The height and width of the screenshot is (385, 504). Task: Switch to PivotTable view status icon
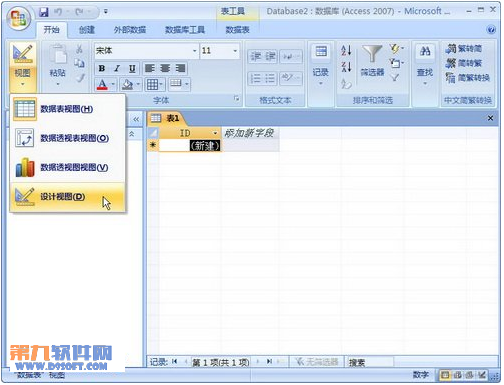click(x=457, y=375)
